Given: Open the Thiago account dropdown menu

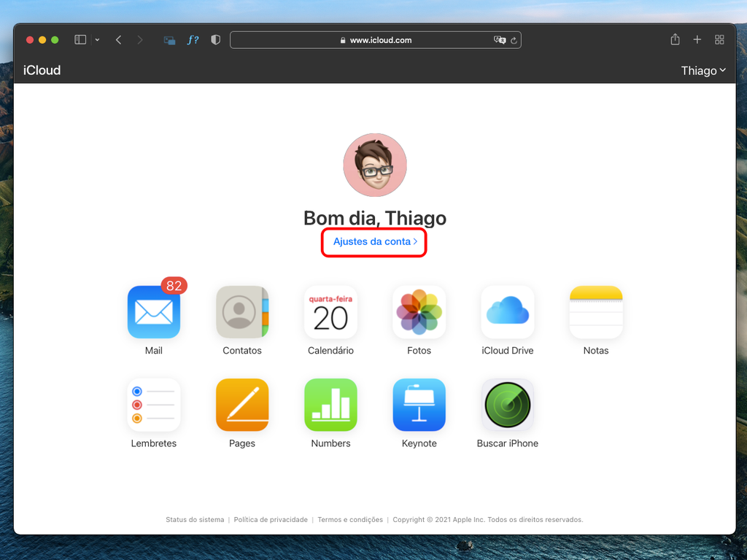Looking at the screenshot, I should pyautogui.click(x=703, y=71).
